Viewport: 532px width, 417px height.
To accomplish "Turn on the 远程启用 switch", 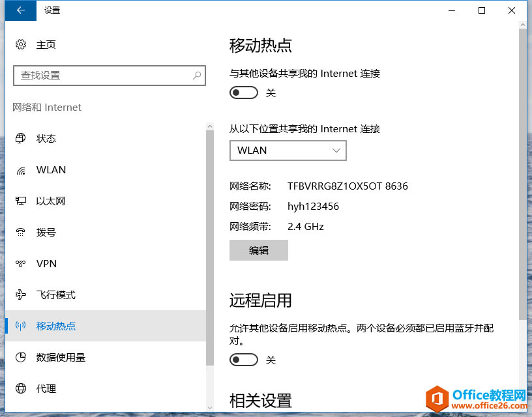I will tap(243, 360).
